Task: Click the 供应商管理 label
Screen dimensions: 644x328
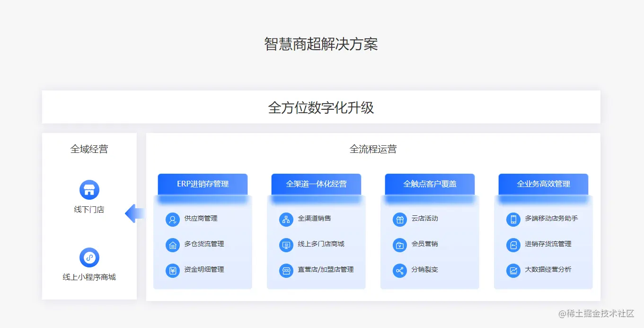Action: pos(201,219)
